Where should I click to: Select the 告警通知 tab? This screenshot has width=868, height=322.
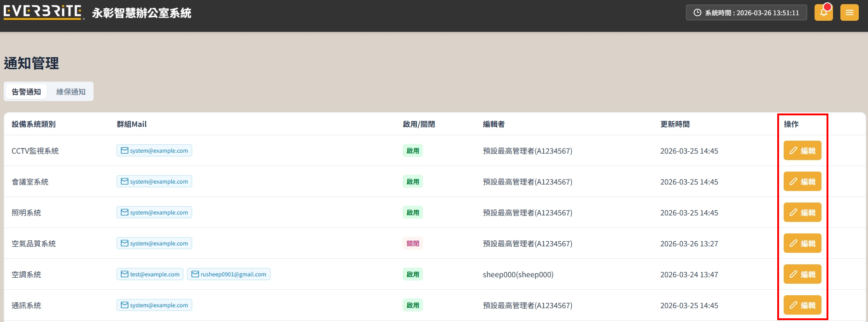[26, 92]
